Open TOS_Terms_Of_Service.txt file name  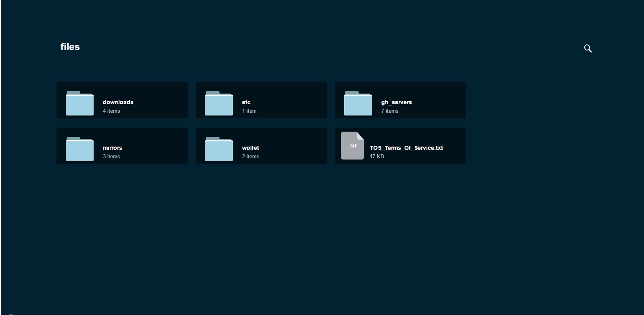coord(406,148)
